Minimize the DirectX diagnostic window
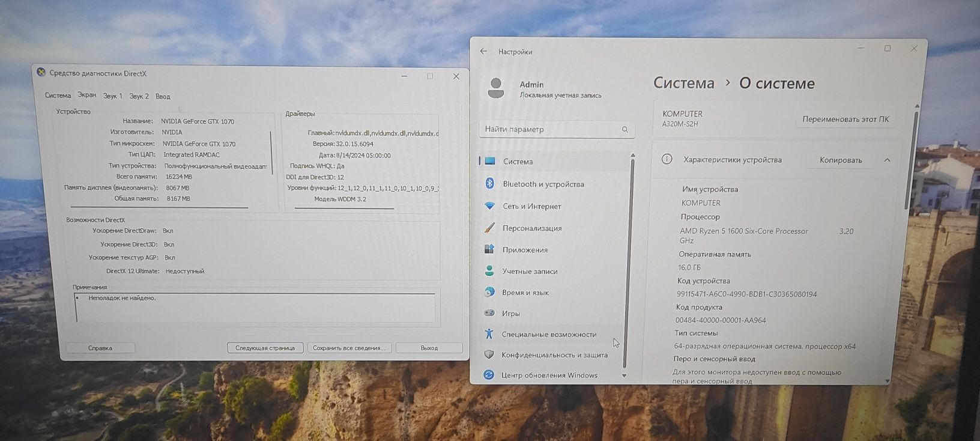 pyautogui.click(x=404, y=76)
